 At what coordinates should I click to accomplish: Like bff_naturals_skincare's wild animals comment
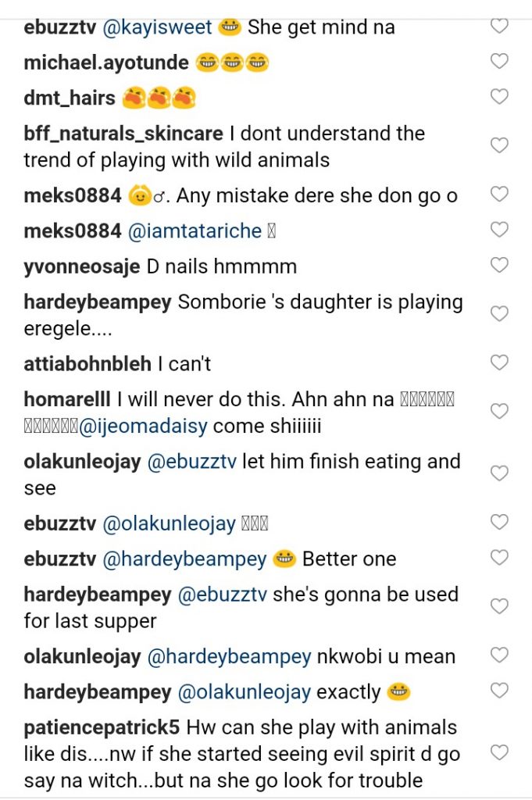[498, 146]
